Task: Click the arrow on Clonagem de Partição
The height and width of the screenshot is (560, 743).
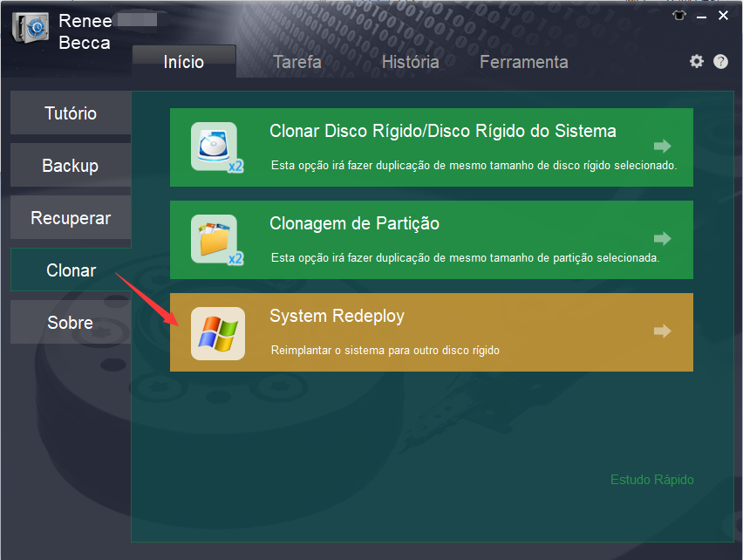Action: (x=663, y=238)
